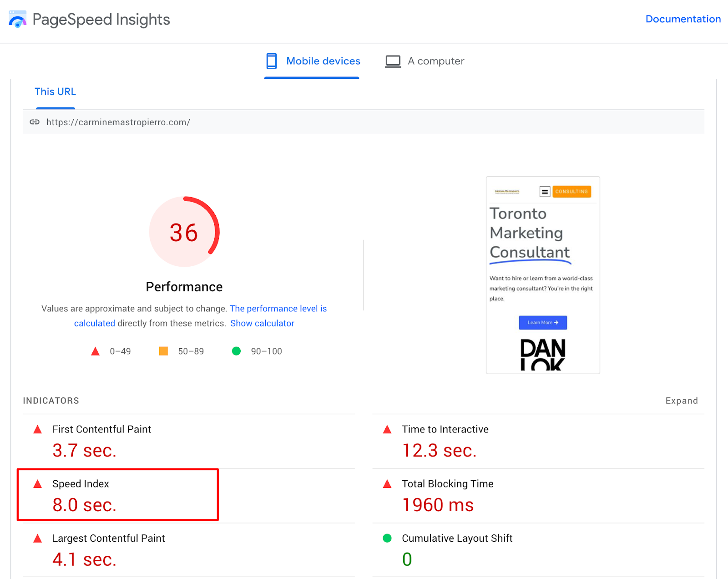Open the Show calculator link
The image size is (728, 579).
coord(262,323)
